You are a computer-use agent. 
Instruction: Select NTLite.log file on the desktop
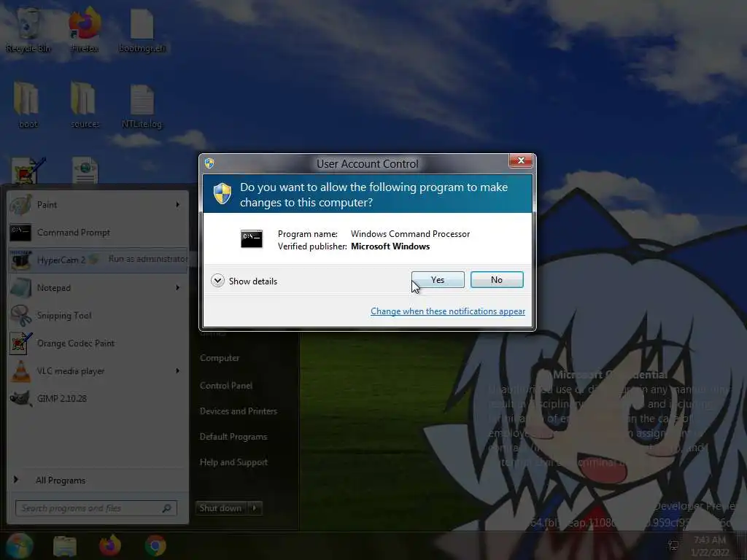pos(142,106)
